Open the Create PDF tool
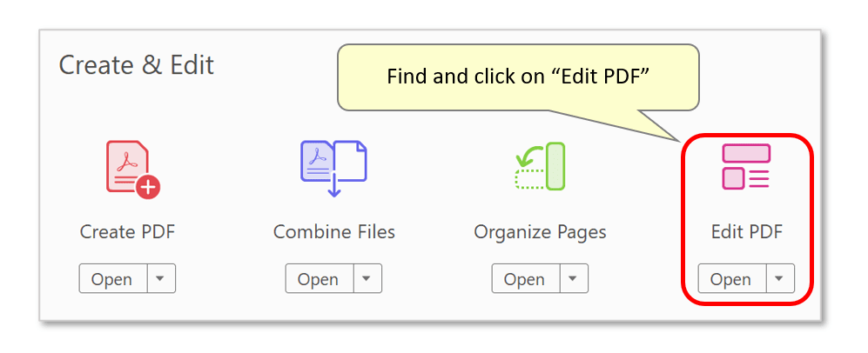 (113, 278)
